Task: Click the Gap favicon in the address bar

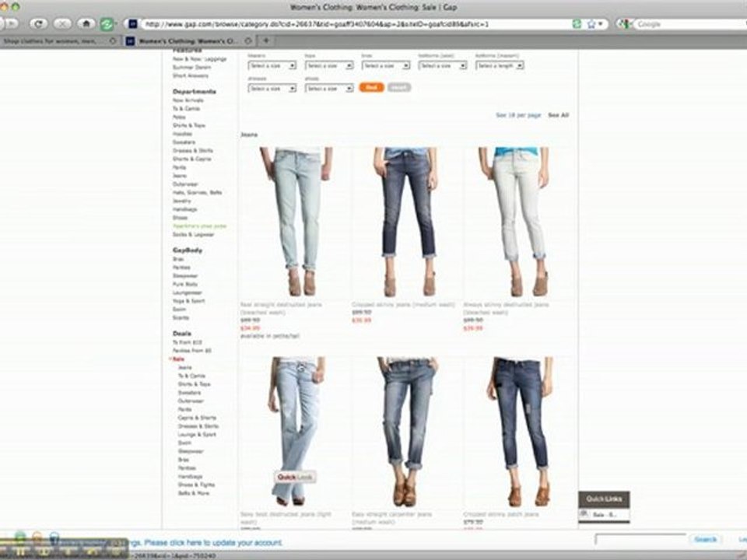Action: [133, 24]
